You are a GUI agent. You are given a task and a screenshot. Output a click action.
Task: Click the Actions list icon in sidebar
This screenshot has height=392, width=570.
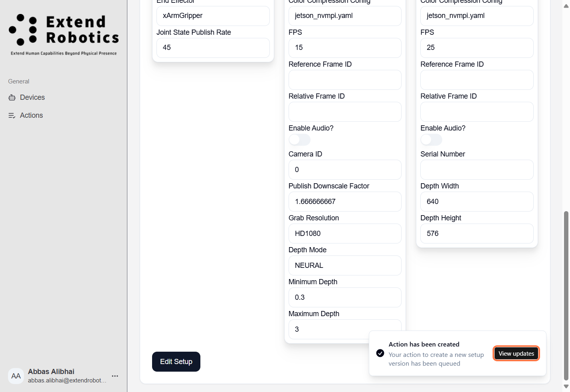tap(12, 115)
